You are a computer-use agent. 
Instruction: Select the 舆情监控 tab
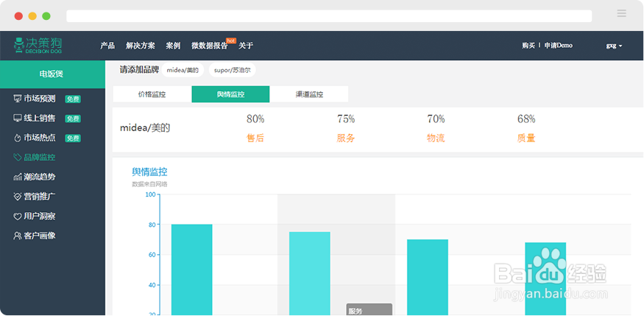[231, 94]
